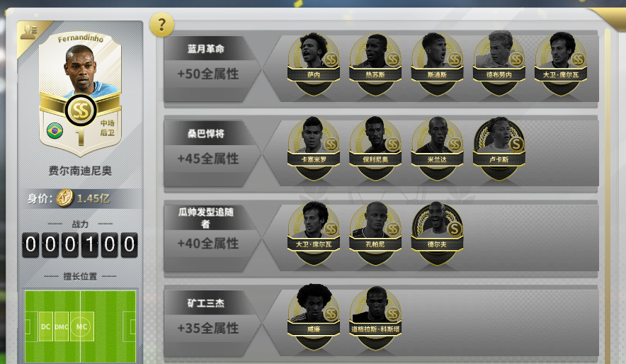Viewport: 626px width, 364px height.
Task: Open the 米兰达 player badge
Action: [x=437, y=149]
